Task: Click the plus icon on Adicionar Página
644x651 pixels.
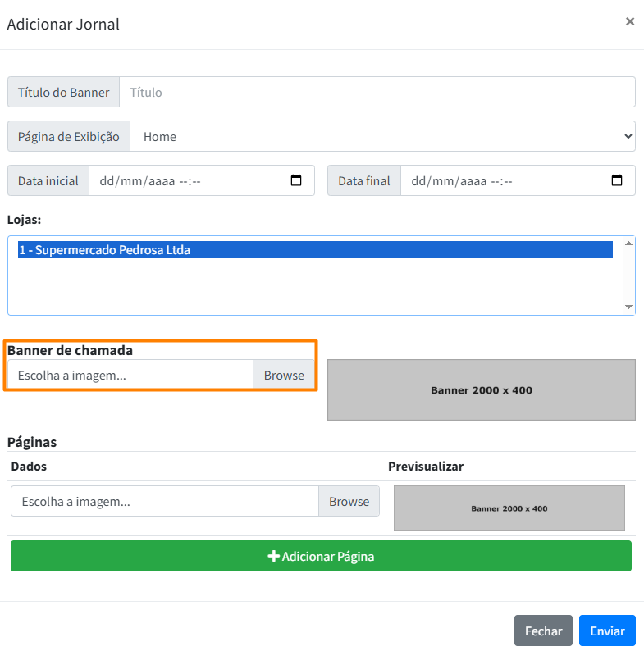Action: tap(274, 557)
